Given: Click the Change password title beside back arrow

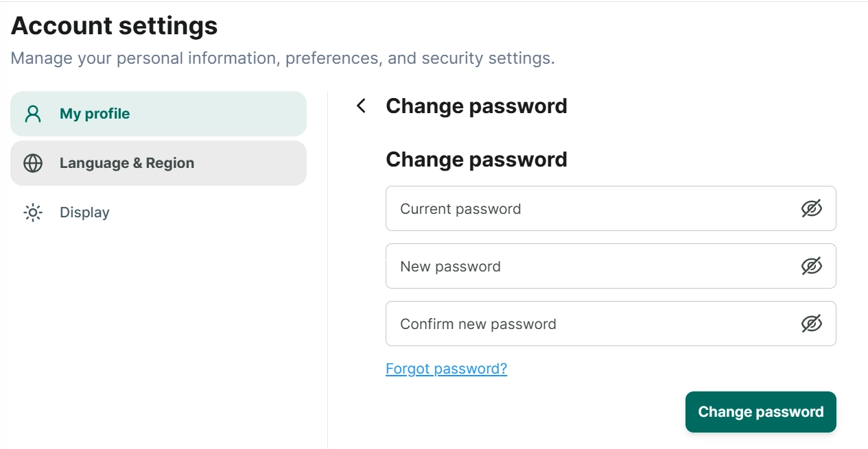Looking at the screenshot, I should 476,106.
